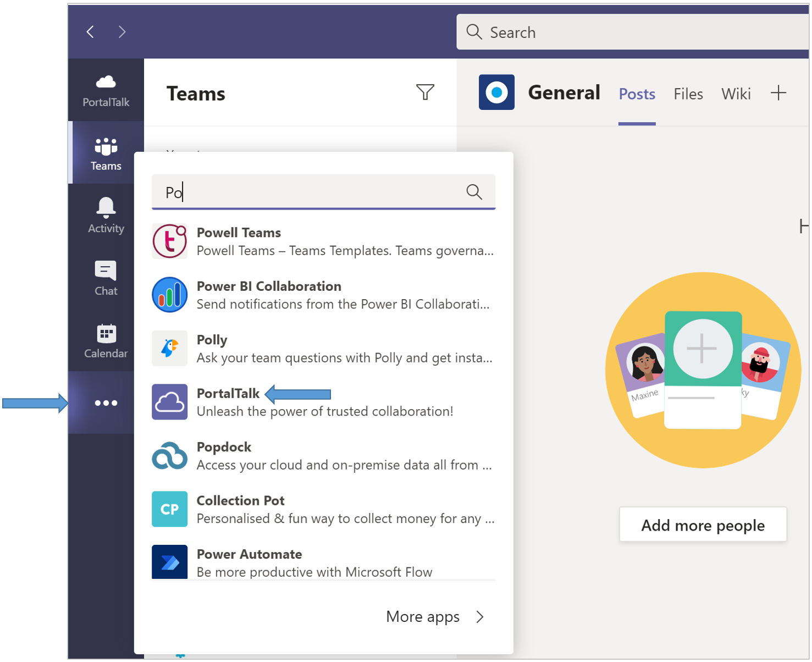The width and height of the screenshot is (812, 662).
Task: Select Polly from the app results
Action: coord(324,349)
